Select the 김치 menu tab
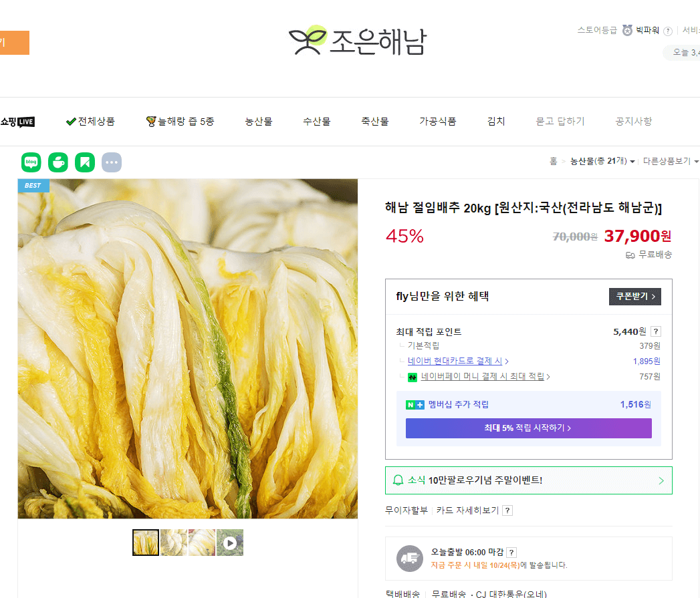Image resolution: width=700 pixels, height=598 pixels. click(x=496, y=121)
